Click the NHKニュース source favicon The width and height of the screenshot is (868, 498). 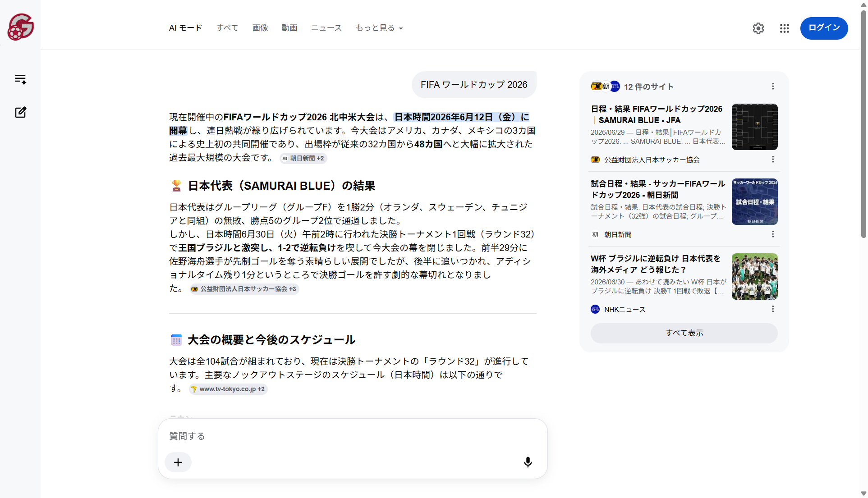[595, 309]
